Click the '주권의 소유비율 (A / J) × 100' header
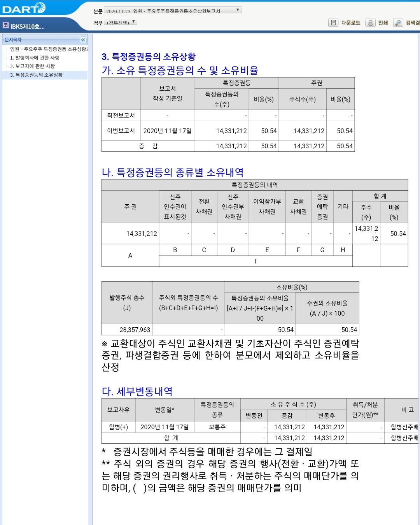This screenshot has width=420, height=525. (x=327, y=308)
